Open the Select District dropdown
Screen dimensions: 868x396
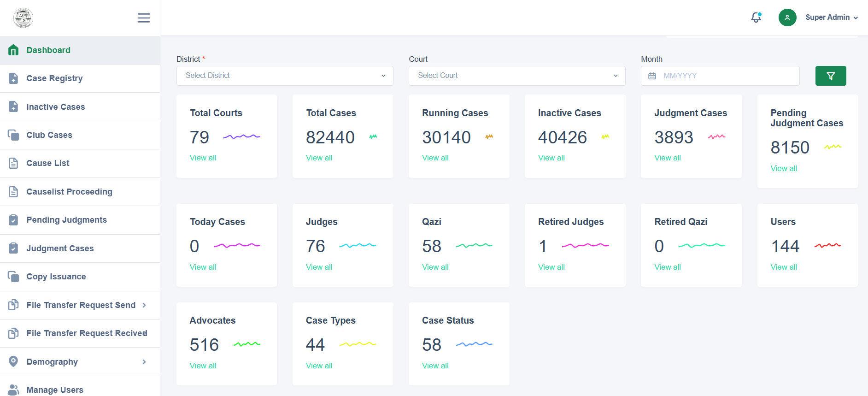point(284,76)
